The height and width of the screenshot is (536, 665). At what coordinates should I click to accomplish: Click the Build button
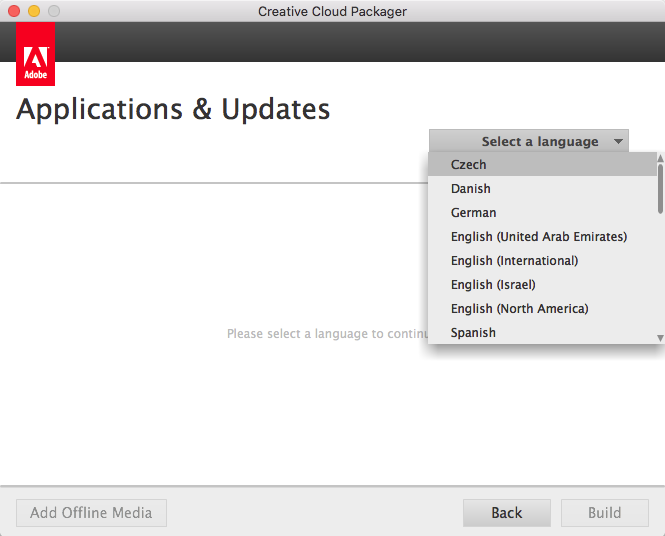605,513
